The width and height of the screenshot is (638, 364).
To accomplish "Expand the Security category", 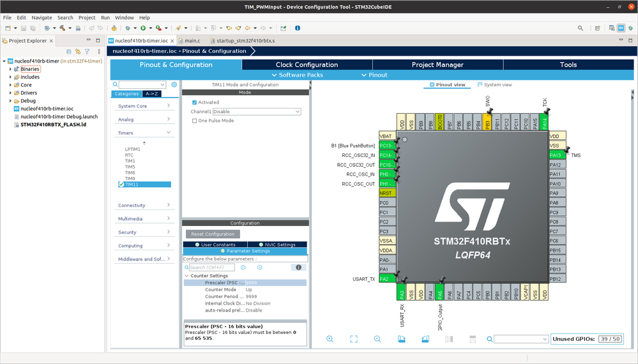I will 144,232.
